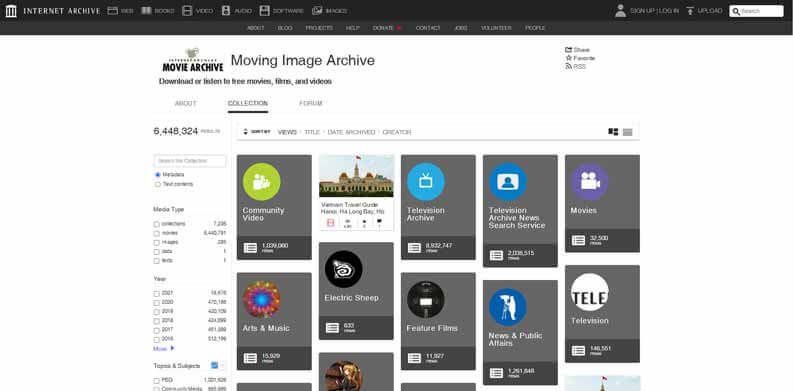Open the Books section icon
The width and height of the screenshot is (793, 391).
pyautogui.click(x=146, y=11)
